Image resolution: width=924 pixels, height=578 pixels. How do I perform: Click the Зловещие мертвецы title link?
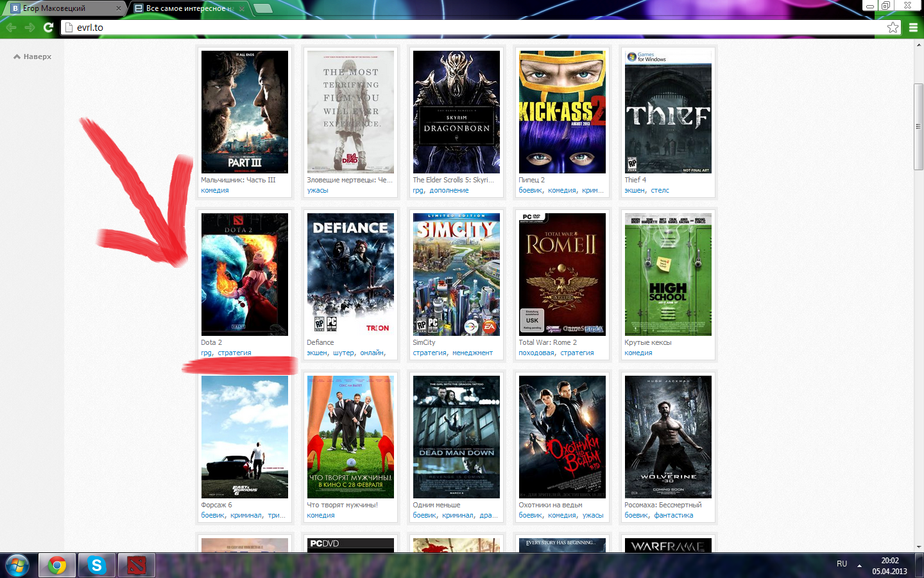tap(350, 180)
